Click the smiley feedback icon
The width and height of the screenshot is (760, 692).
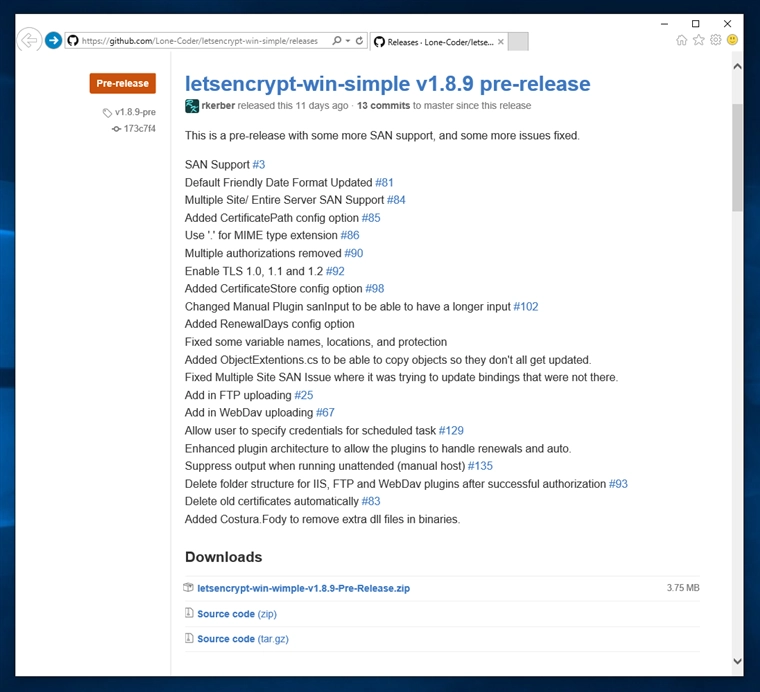click(x=732, y=40)
